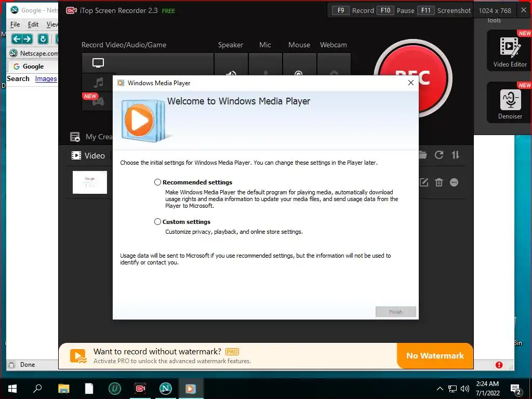Screen dimensions: 532x399
Task: Sort the recordings list order
Action: tap(455, 155)
